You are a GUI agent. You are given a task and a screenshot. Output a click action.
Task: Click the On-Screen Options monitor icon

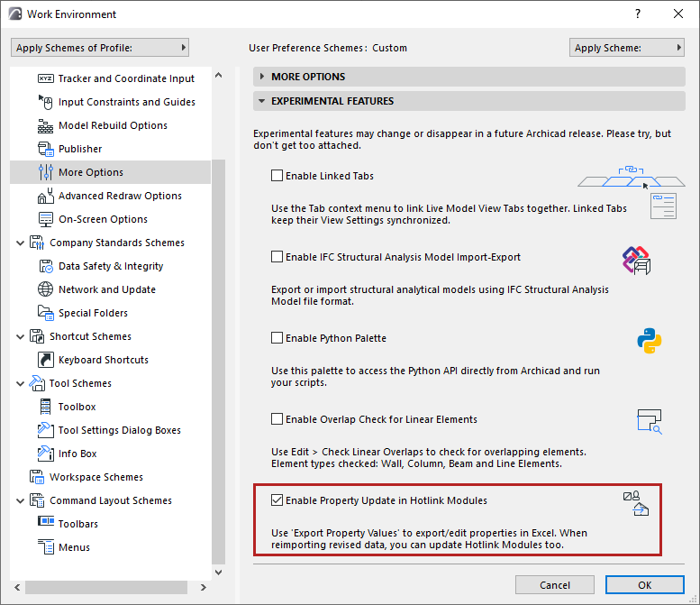pos(46,219)
